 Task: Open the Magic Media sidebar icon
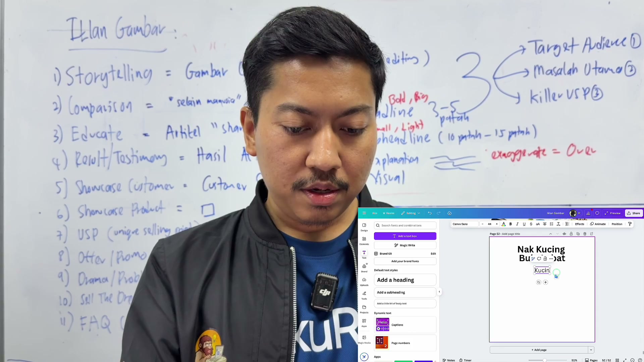click(364, 339)
